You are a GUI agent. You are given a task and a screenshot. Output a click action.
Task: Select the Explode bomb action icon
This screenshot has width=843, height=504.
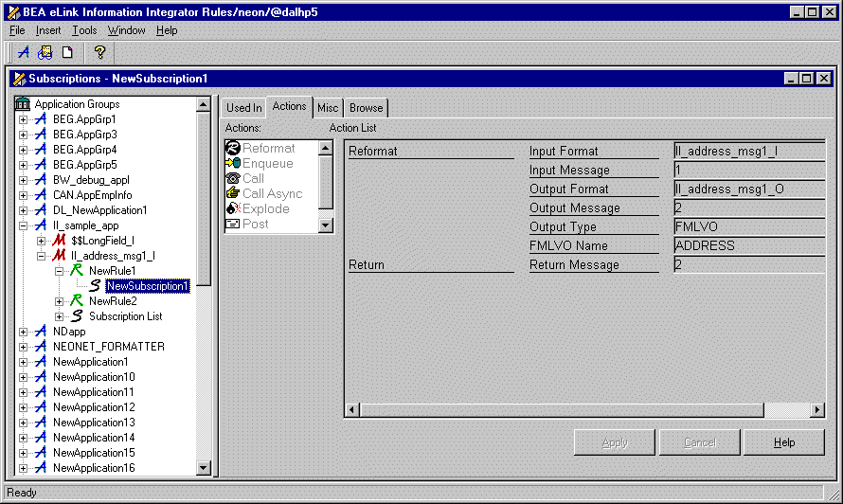233,208
